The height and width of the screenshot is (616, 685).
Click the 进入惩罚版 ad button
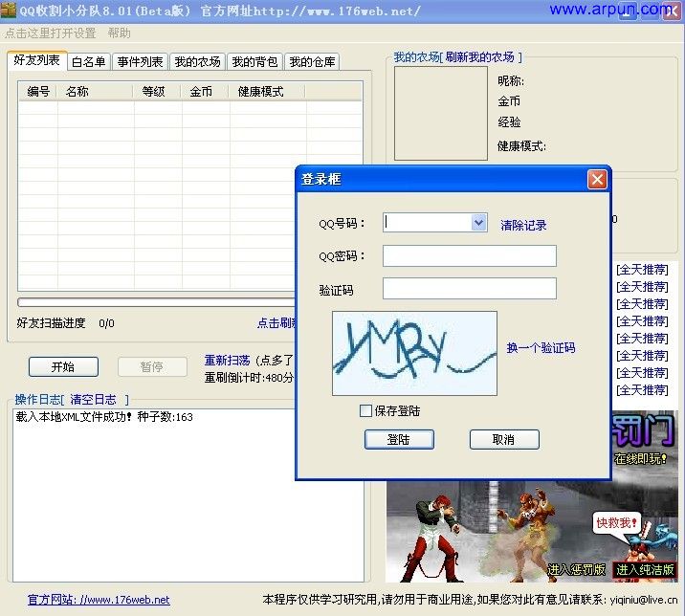tap(576, 569)
